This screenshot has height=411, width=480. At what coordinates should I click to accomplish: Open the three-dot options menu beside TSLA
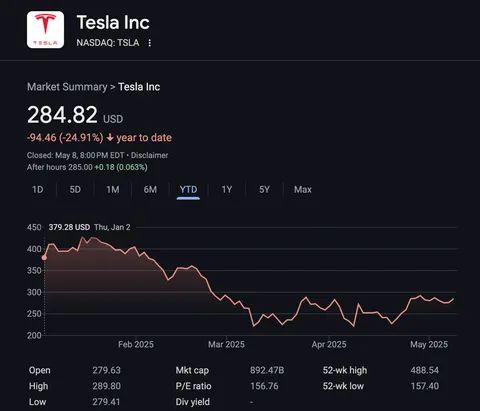coord(149,43)
